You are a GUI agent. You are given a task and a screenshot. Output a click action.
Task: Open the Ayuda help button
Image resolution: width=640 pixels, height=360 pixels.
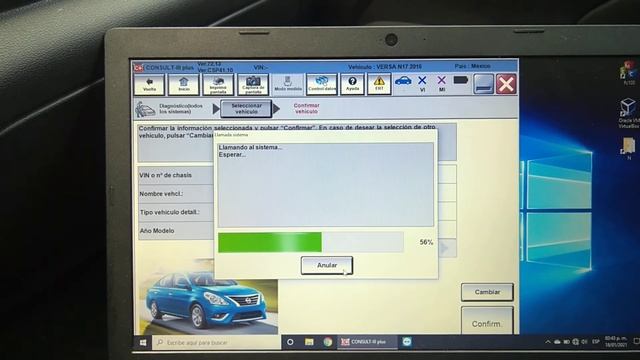click(352, 84)
